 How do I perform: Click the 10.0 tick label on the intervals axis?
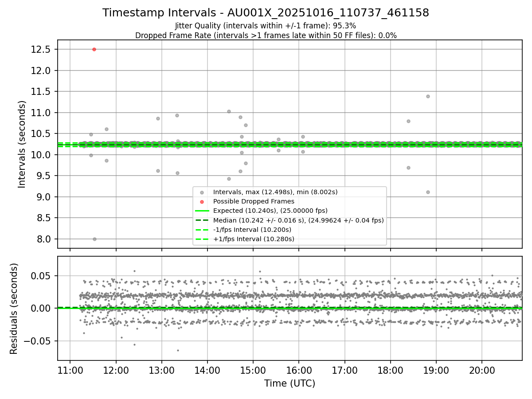[41, 155]
